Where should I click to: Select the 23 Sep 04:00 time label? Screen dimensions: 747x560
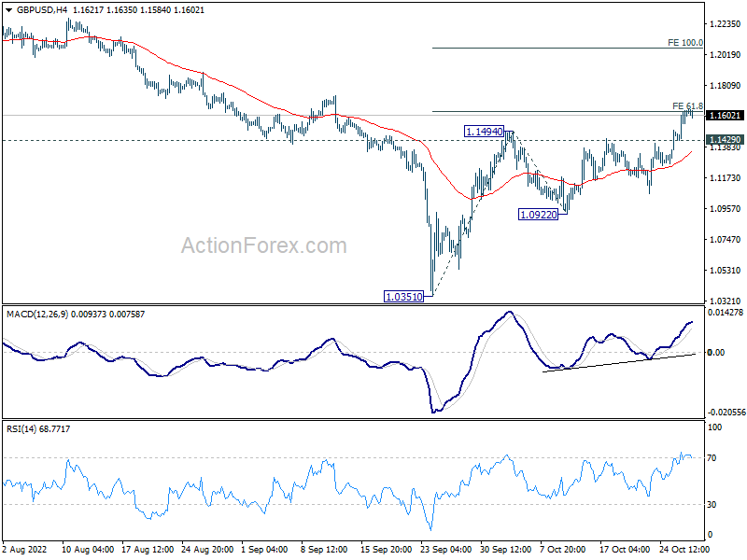pyautogui.click(x=446, y=550)
